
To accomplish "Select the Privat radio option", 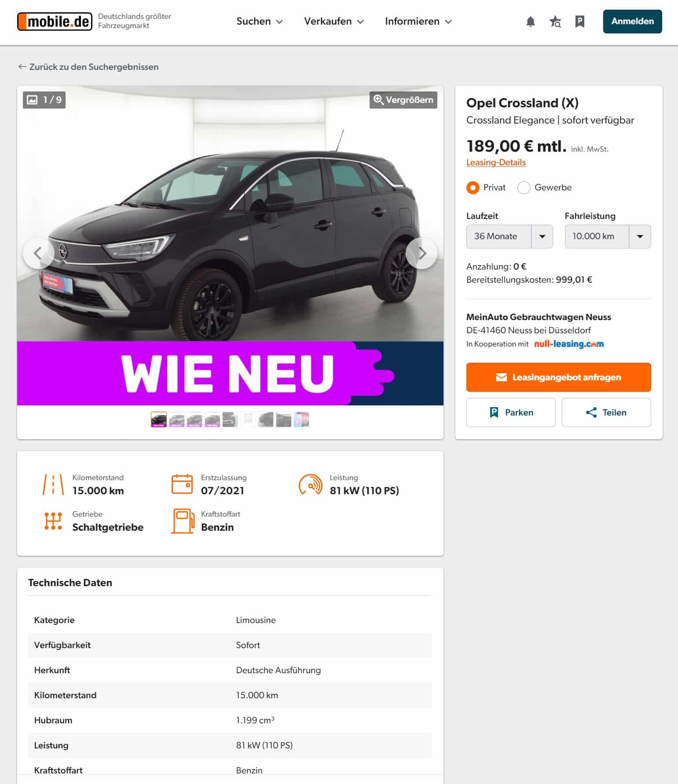I will pyautogui.click(x=473, y=188).
